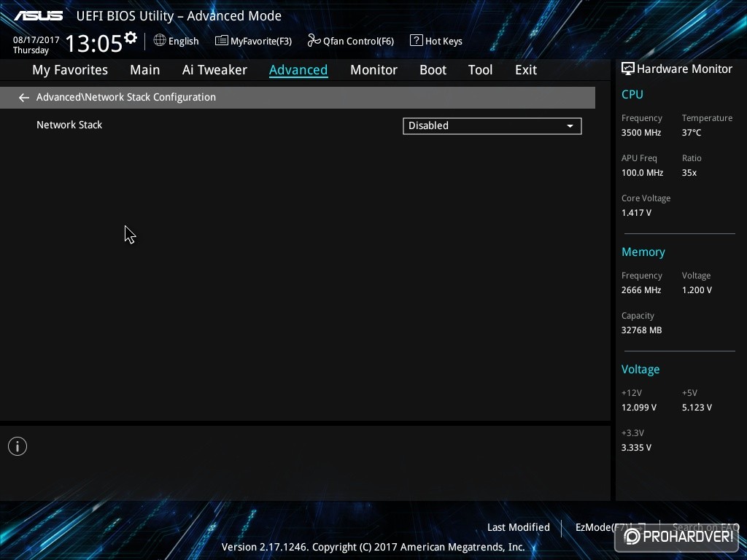Click the Network Stack dropdown arrow

point(570,126)
